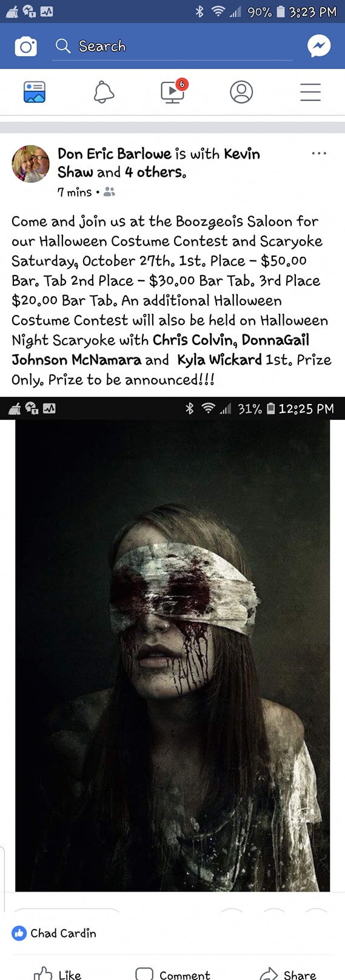Screen dimensions: 345x980
Task: Open Messenger chat icon
Action: [x=319, y=46]
